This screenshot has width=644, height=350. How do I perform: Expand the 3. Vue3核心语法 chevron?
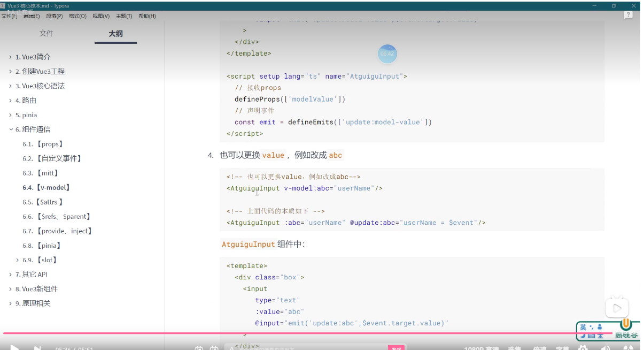10,86
